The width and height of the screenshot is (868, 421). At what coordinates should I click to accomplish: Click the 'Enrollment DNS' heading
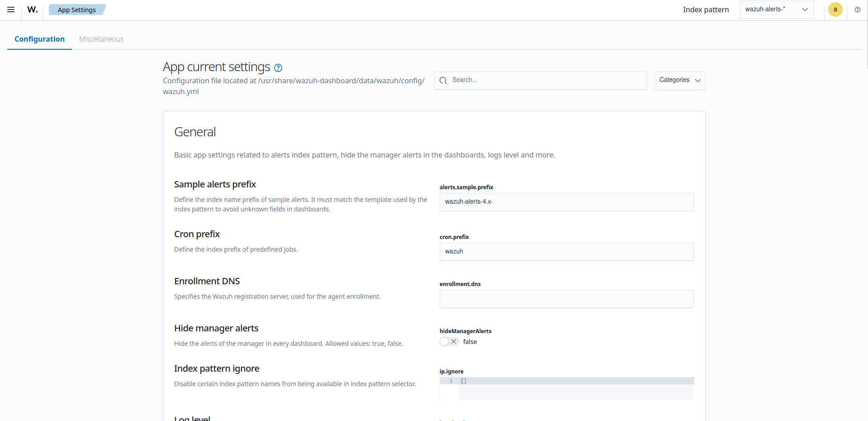click(207, 281)
